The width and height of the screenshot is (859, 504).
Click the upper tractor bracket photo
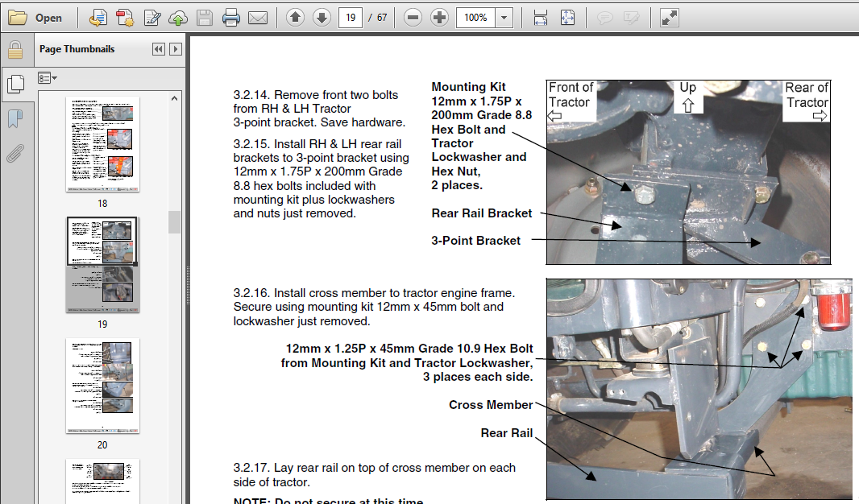[x=689, y=172]
